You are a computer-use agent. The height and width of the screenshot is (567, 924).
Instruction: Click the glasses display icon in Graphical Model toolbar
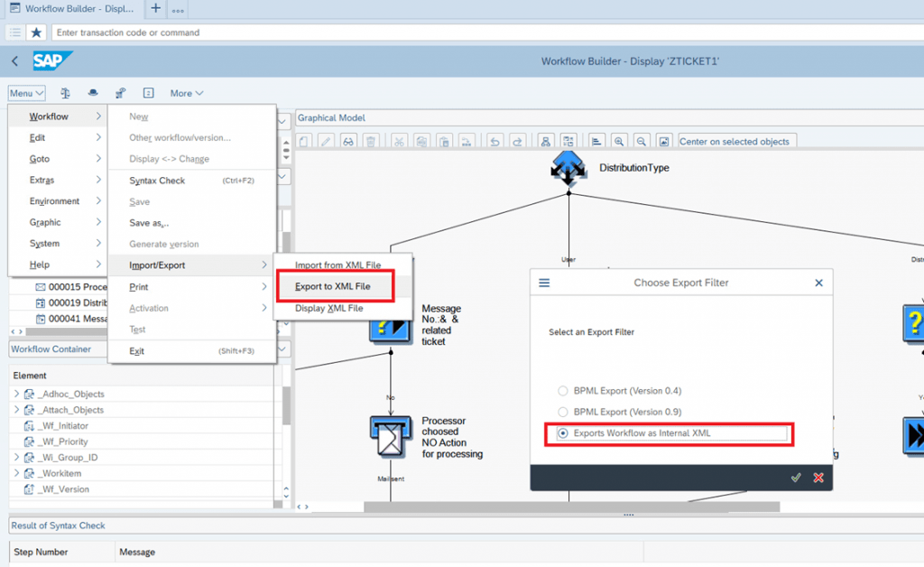click(348, 142)
